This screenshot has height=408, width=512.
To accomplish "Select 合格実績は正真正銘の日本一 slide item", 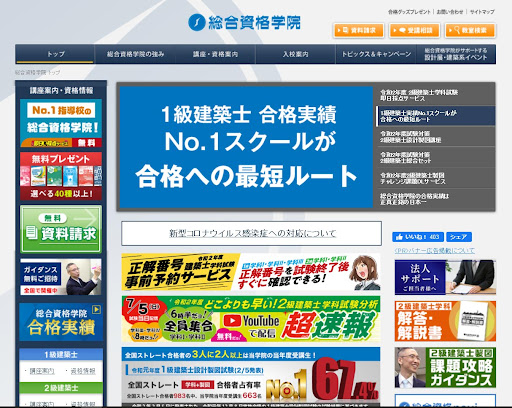I will click(x=436, y=199).
